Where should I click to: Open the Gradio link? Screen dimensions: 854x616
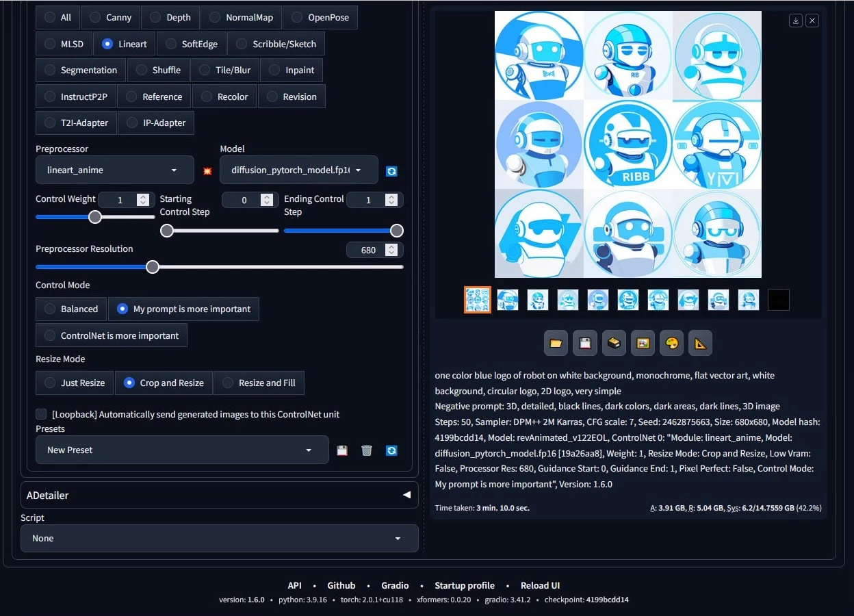[396, 585]
